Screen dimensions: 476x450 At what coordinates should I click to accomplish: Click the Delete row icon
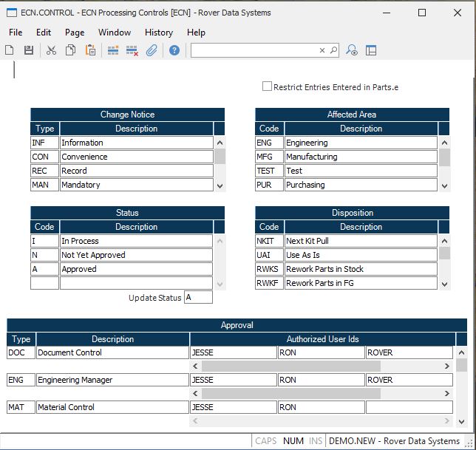(132, 50)
